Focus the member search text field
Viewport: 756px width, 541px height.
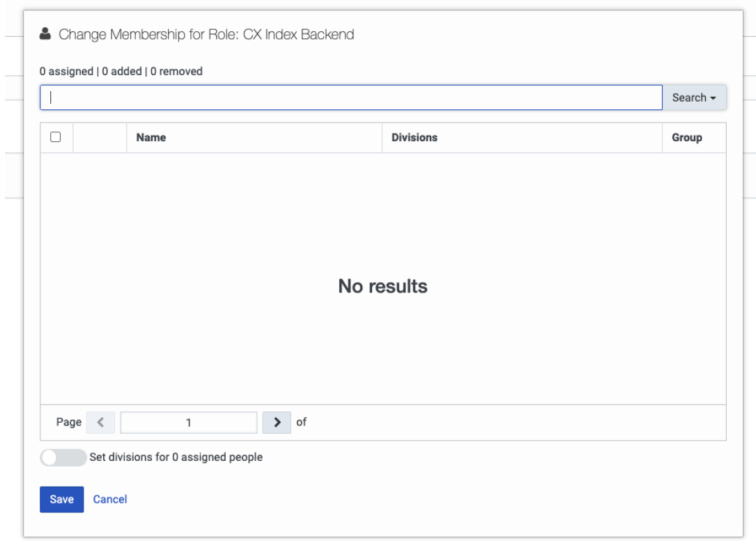350,97
